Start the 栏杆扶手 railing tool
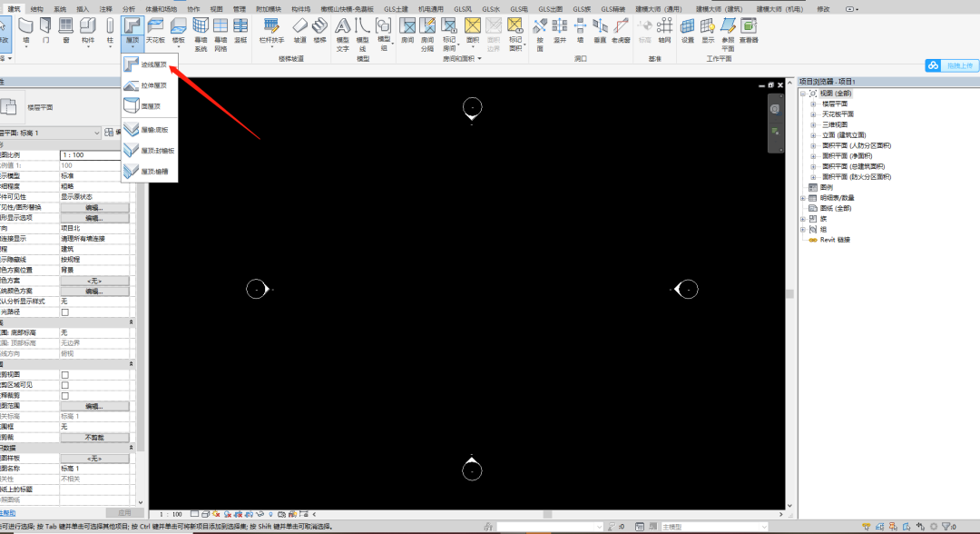The image size is (980, 534). [x=271, y=31]
